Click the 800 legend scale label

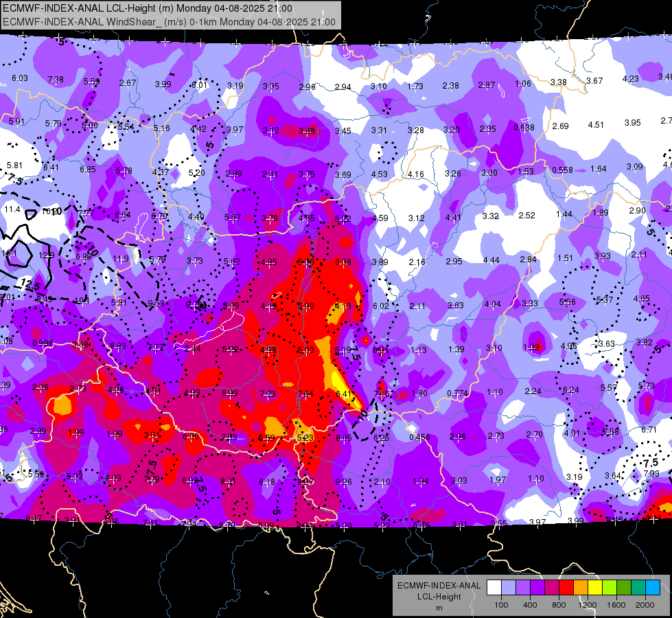559,605
